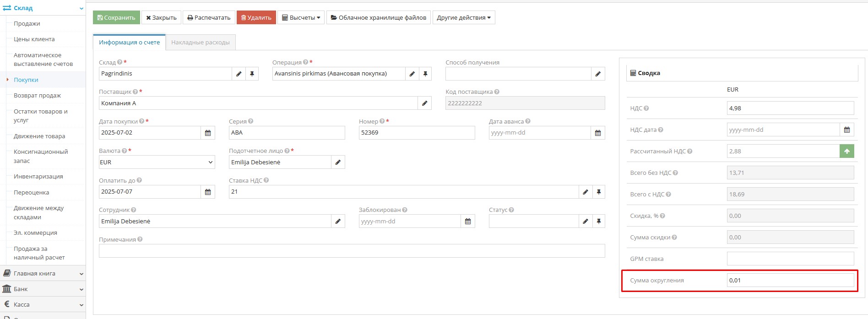
Task: Open calendar for Дата аванса
Action: click(x=597, y=133)
